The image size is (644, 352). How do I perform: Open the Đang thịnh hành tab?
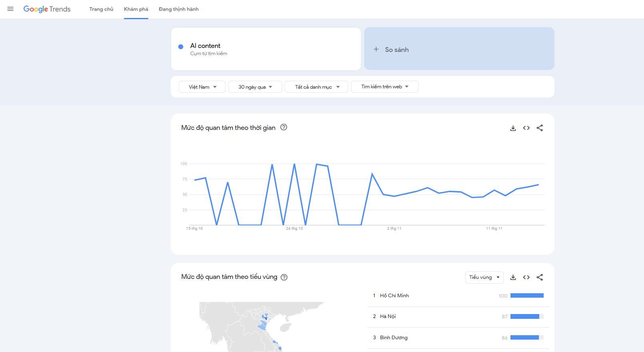[179, 9]
